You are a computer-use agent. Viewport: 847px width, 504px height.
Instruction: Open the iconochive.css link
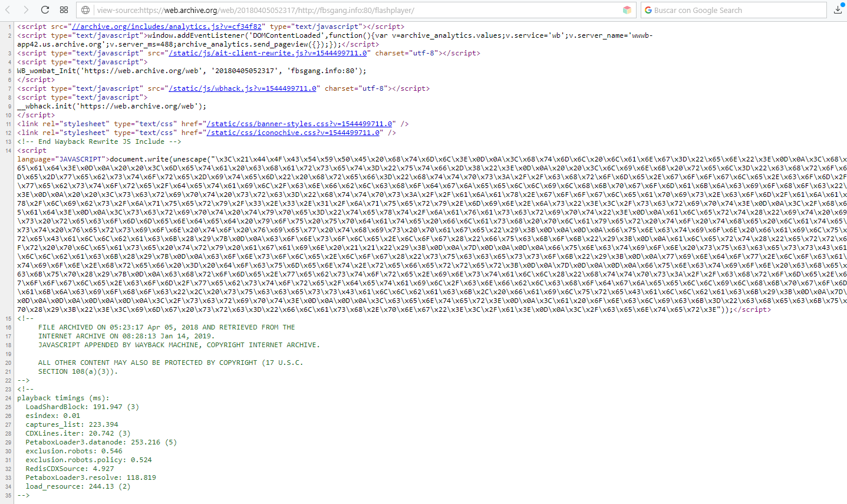pyautogui.click(x=293, y=133)
